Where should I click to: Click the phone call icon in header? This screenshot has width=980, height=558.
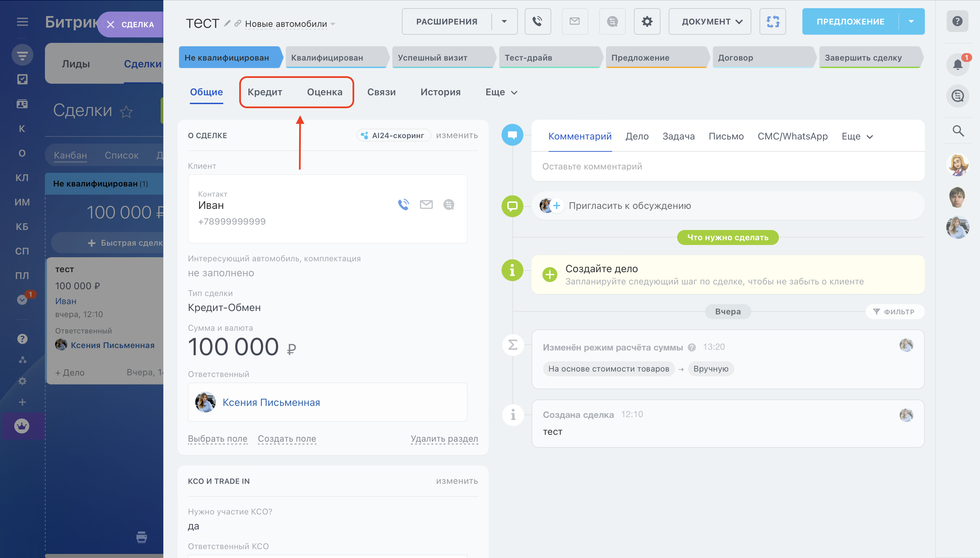pyautogui.click(x=537, y=21)
